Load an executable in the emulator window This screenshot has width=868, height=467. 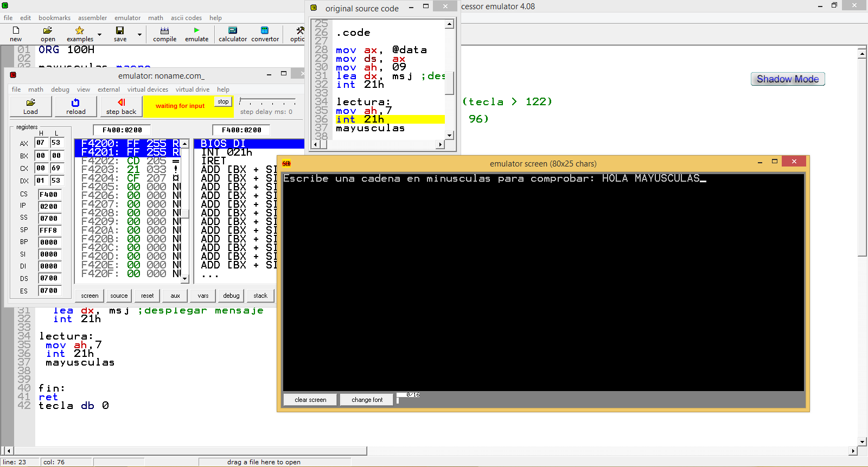pyautogui.click(x=31, y=106)
